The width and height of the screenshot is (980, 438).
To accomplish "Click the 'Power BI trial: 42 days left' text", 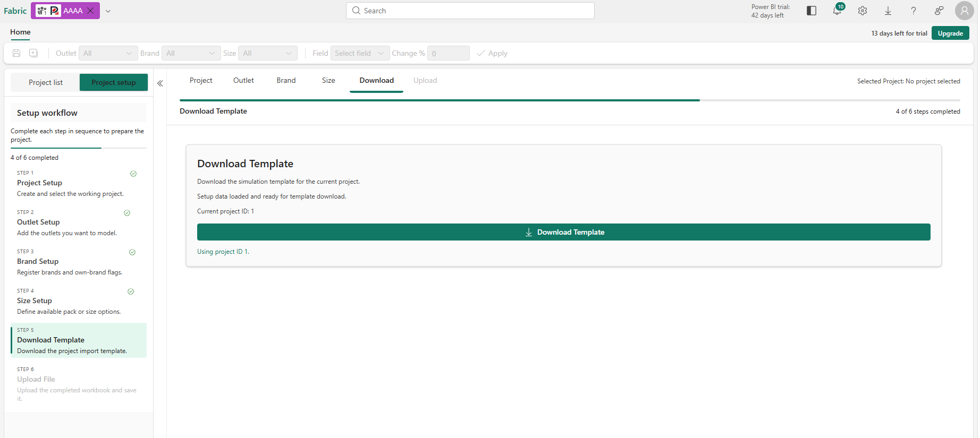I will [x=771, y=11].
